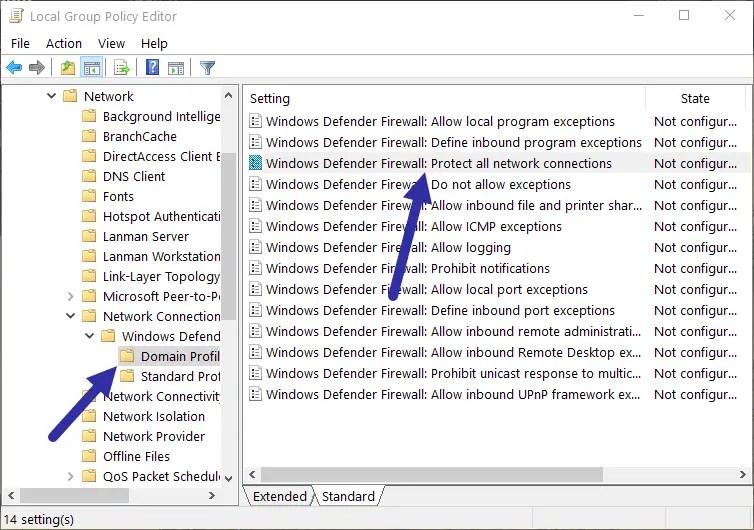Collapse the Windows Defender Firewall node

89,336
